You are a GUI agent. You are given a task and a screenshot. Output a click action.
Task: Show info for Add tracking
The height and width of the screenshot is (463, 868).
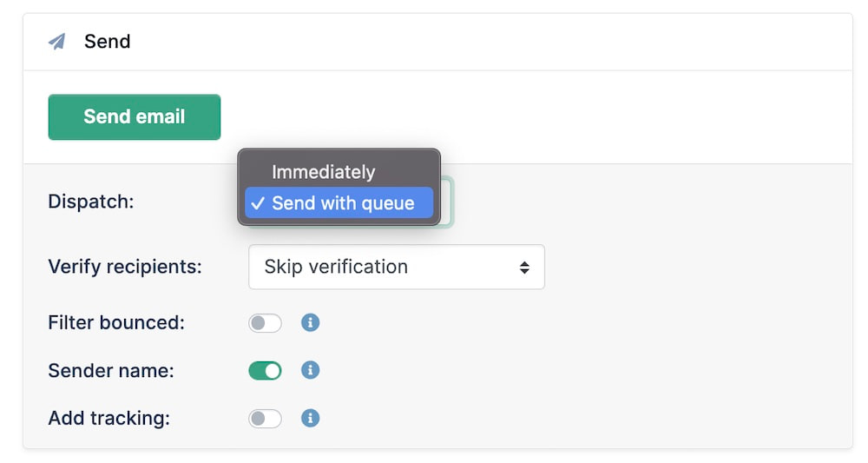click(x=310, y=419)
